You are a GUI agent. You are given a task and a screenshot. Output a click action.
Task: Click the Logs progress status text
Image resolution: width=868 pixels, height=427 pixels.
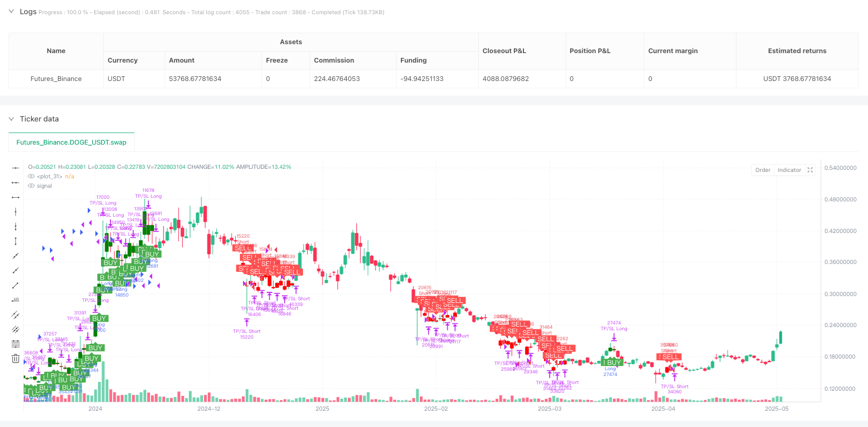(211, 12)
